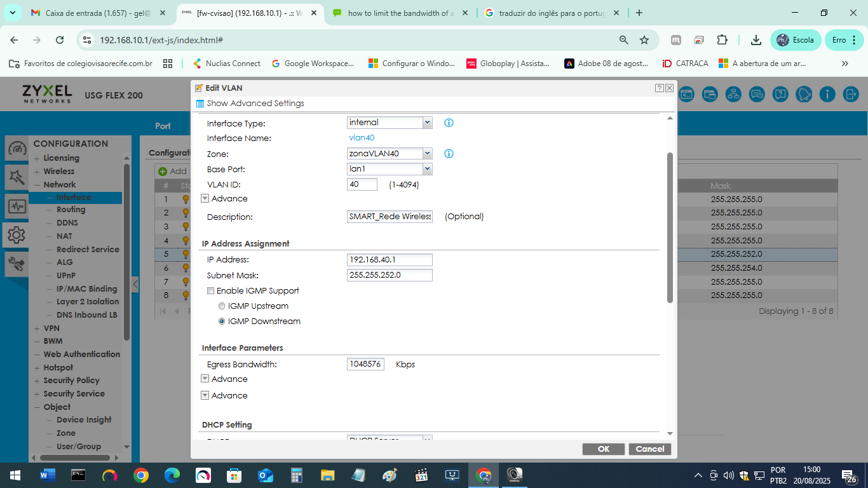Click the Zyxel Logout icon
Screen dimensions: 868x488
click(x=851, y=95)
